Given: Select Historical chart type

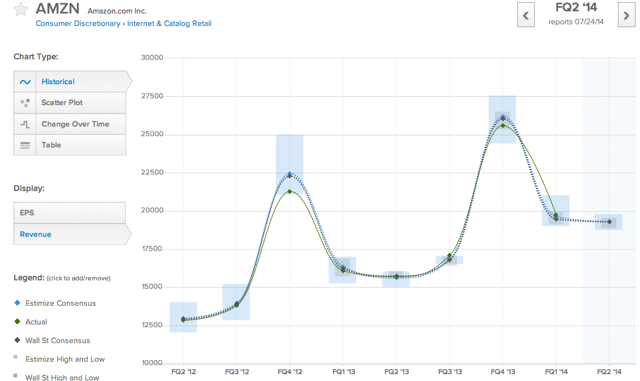Looking at the screenshot, I should [x=72, y=82].
